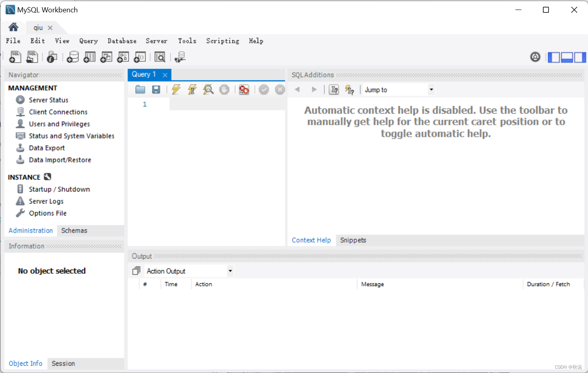Click the output copy icon beside Action Output
The height and width of the screenshot is (373, 588).
pos(136,271)
